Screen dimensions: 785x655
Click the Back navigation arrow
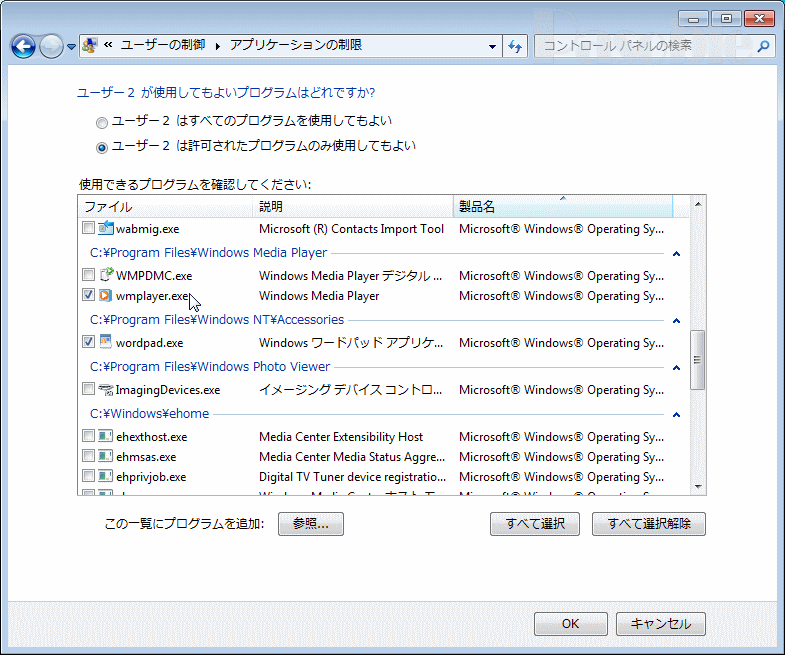click(23, 47)
